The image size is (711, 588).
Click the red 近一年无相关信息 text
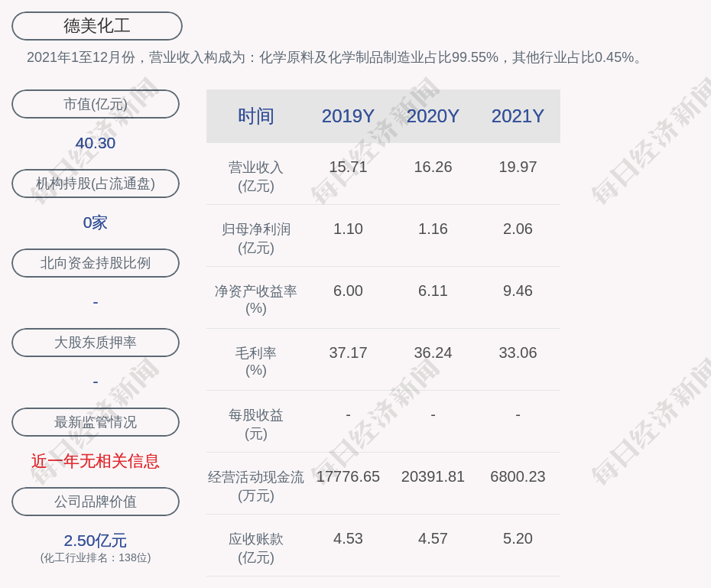[96, 461]
